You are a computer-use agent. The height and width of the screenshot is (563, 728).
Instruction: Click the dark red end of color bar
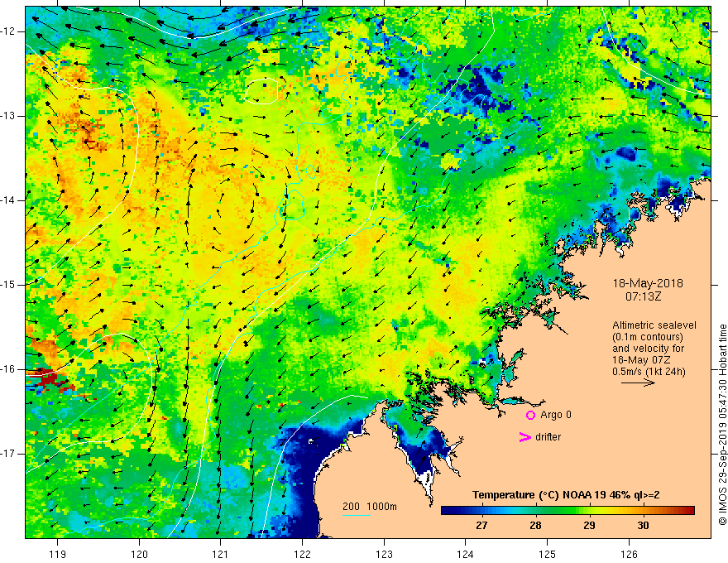689,511
